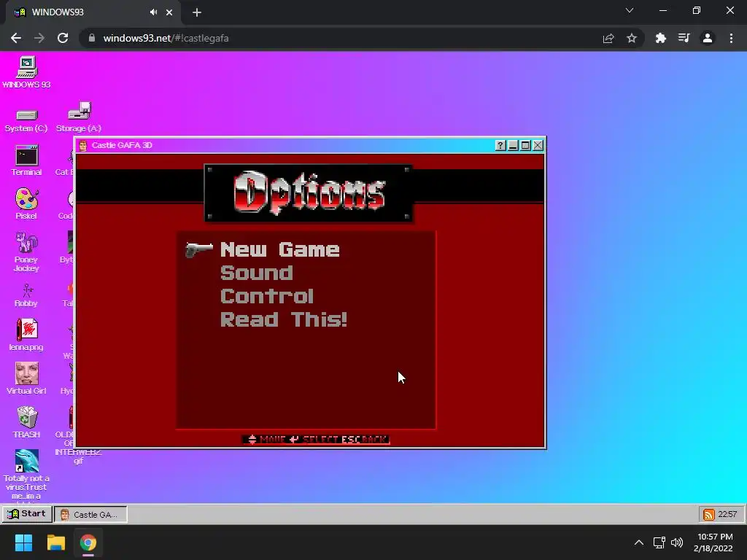The image size is (747, 560).
Task: Launch the Terminal desktop icon
Action: [x=27, y=160]
